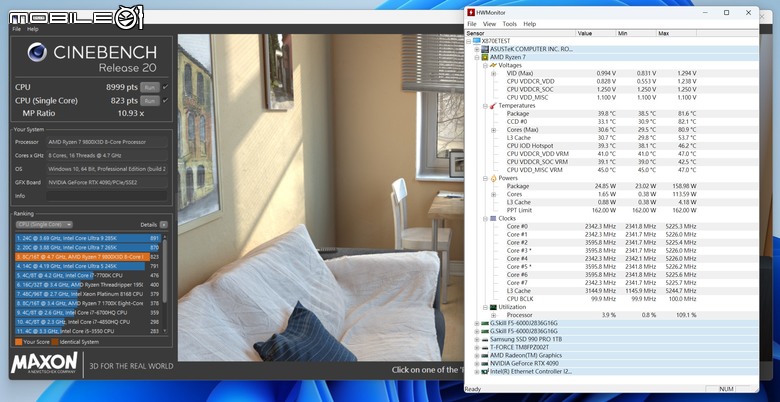Viewport: 780px width, 402px height.
Task: Open the CPU (Single Core) ranking dropdown
Action: pyautogui.click(x=44, y=225)
